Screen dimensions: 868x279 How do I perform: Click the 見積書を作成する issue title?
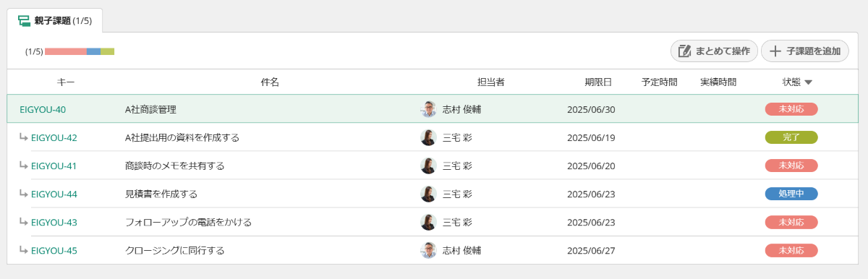coord(161,194)
